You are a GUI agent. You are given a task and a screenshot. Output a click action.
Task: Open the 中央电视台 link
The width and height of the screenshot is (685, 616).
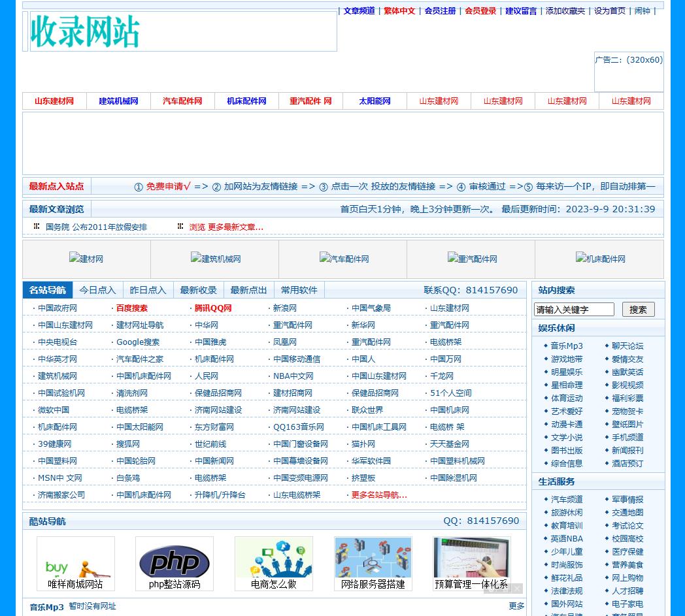pyautogui.click(x=58, y=342)
